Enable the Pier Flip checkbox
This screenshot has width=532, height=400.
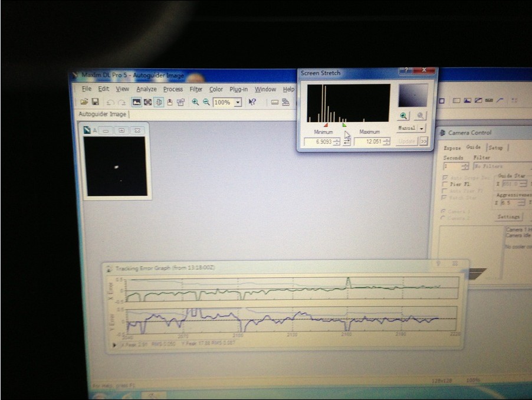(444, 184)
